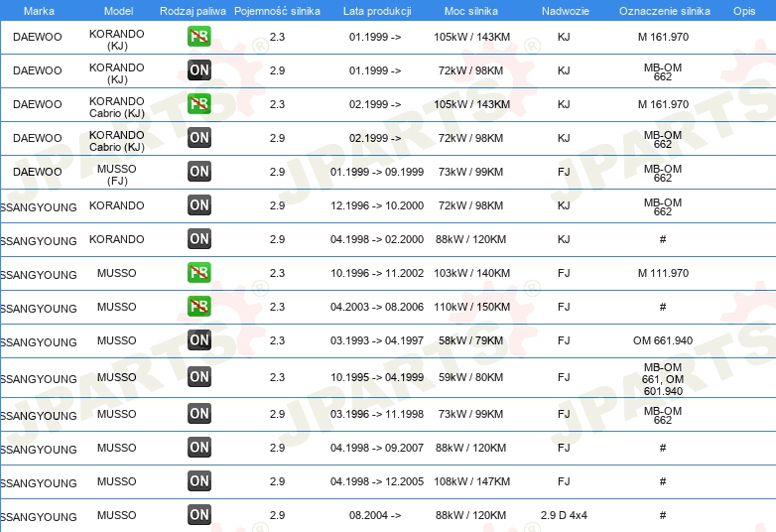The image size is (776, 532).
Task: Click ON icon for MUSSO 59kW / 80KM row
Action: point(198,377)
